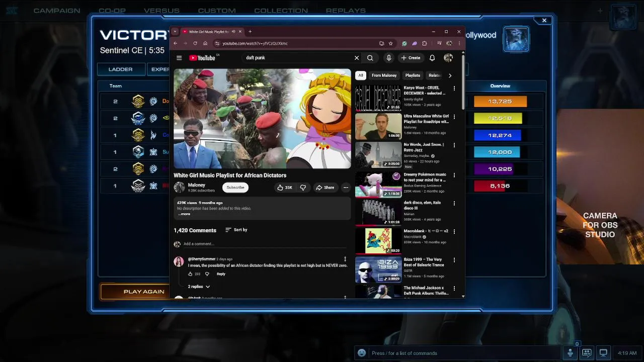
Task: Open the Collection menu in StarCraft
Action: (x=281, y=11)
